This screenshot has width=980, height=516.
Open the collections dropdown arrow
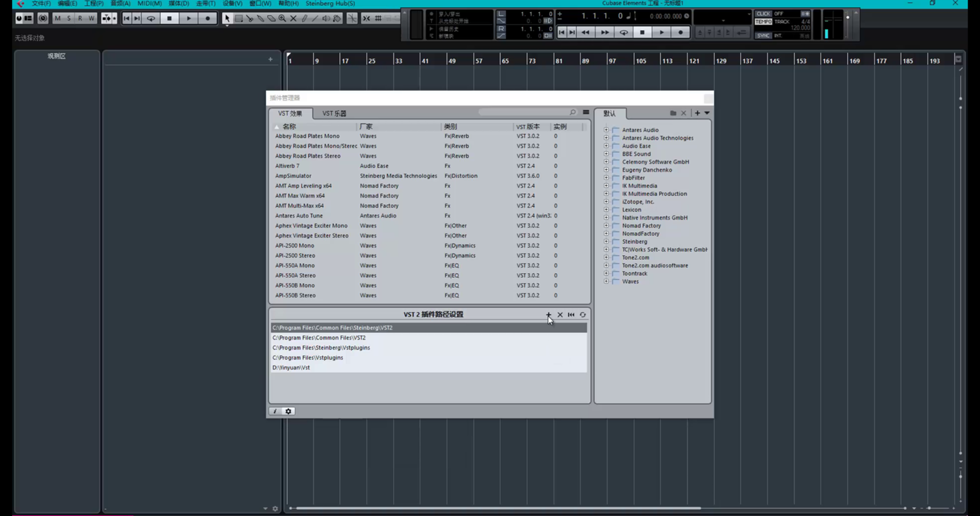tap(707, 113)
